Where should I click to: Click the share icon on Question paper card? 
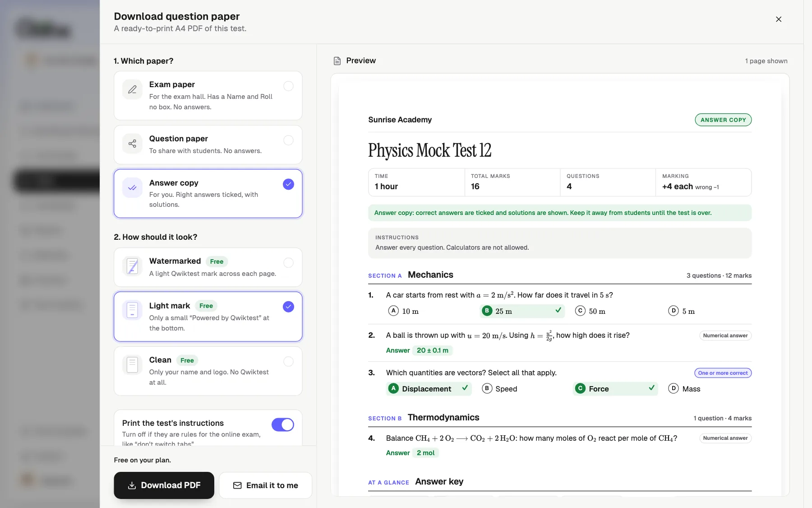[132, 144]
